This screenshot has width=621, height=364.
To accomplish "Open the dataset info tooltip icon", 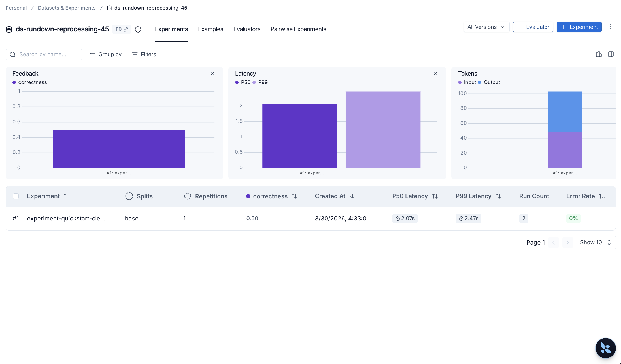I will [x=138, y=29].
